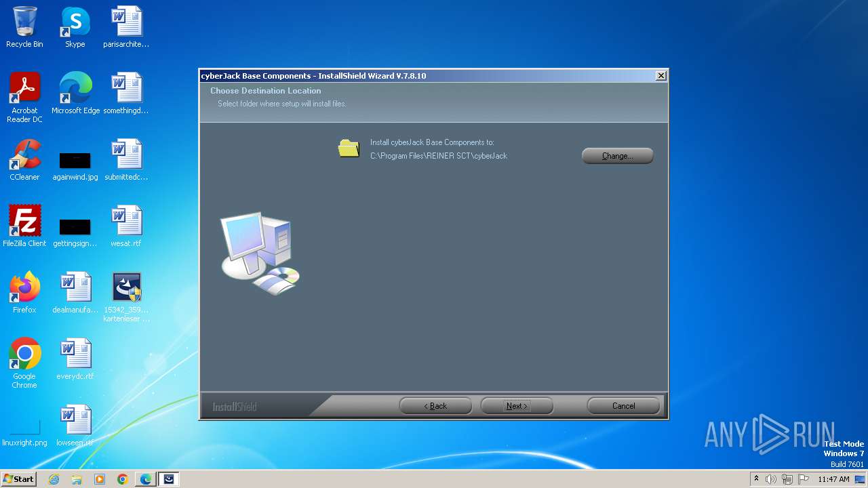Select the parisarchite... Word document
The image size is (868, 488).
click(x=126, y=27)
